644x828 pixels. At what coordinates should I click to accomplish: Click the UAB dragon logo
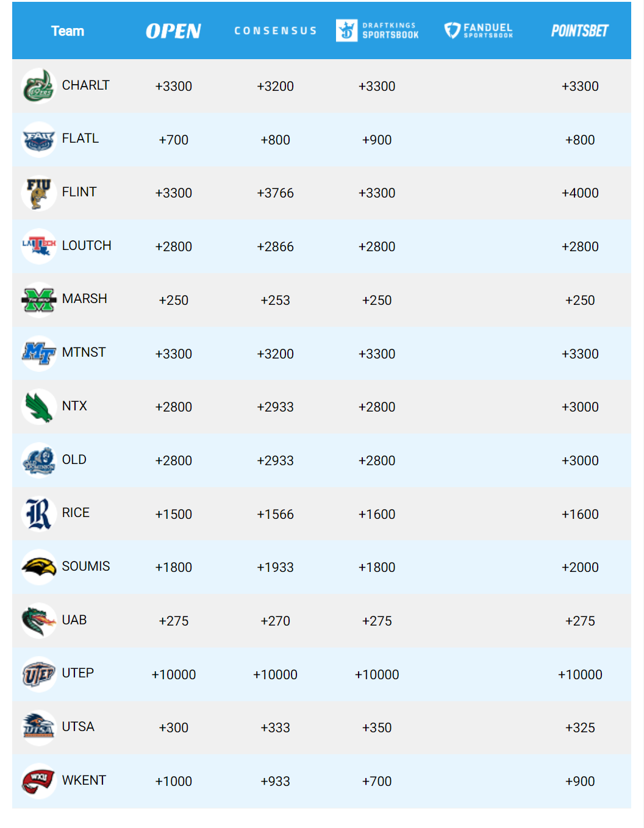coord(39,621)
